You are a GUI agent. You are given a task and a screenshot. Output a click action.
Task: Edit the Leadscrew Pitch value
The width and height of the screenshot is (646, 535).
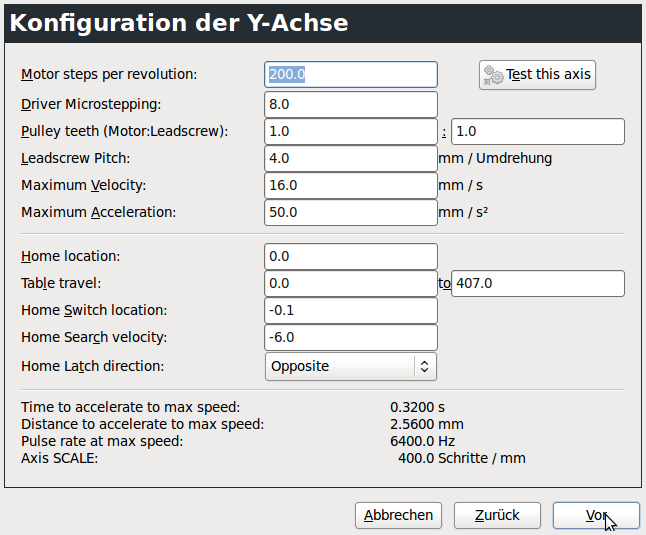point(351,158)
